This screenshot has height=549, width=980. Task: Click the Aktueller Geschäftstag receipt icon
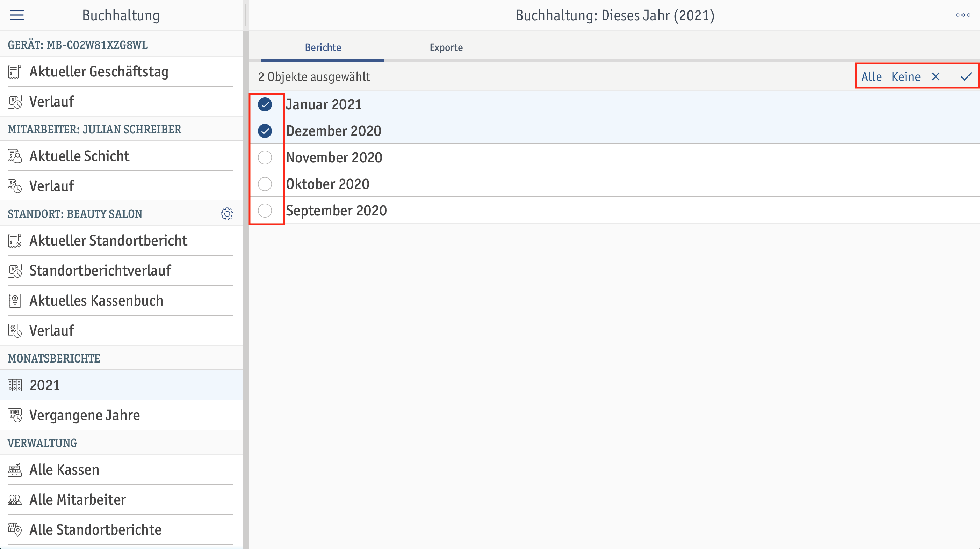(14, 72)
